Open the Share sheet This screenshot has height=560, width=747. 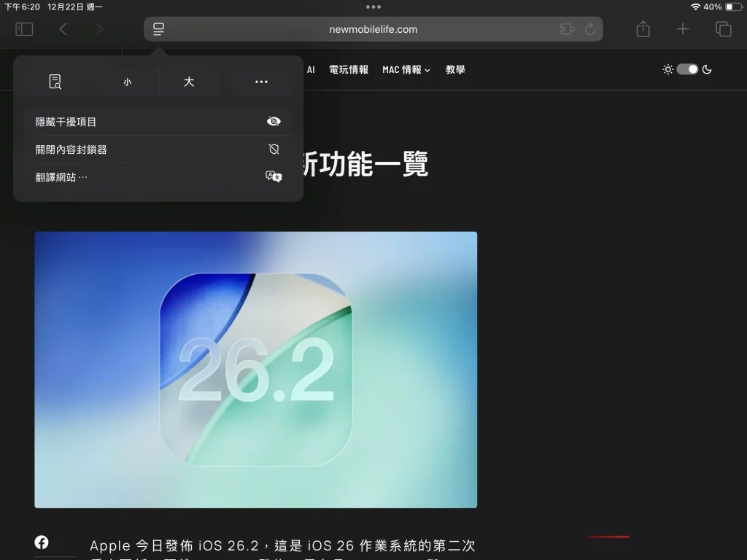[643, 29]
